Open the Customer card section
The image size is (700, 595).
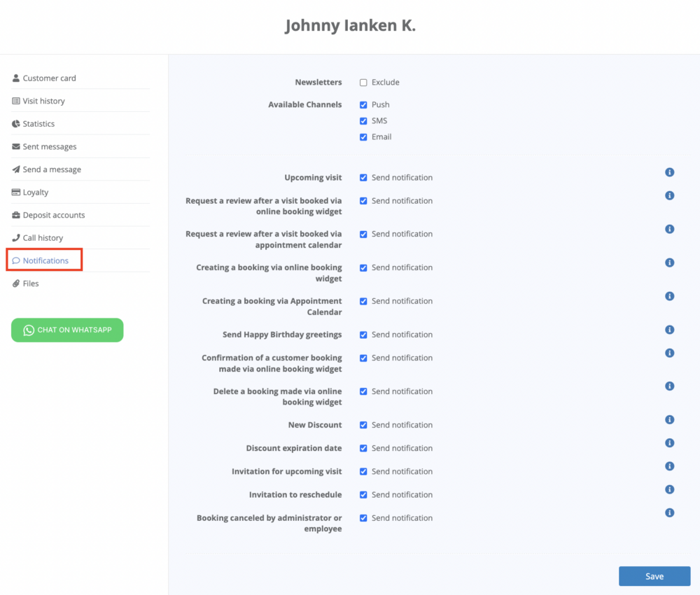[x=49, y=78]
